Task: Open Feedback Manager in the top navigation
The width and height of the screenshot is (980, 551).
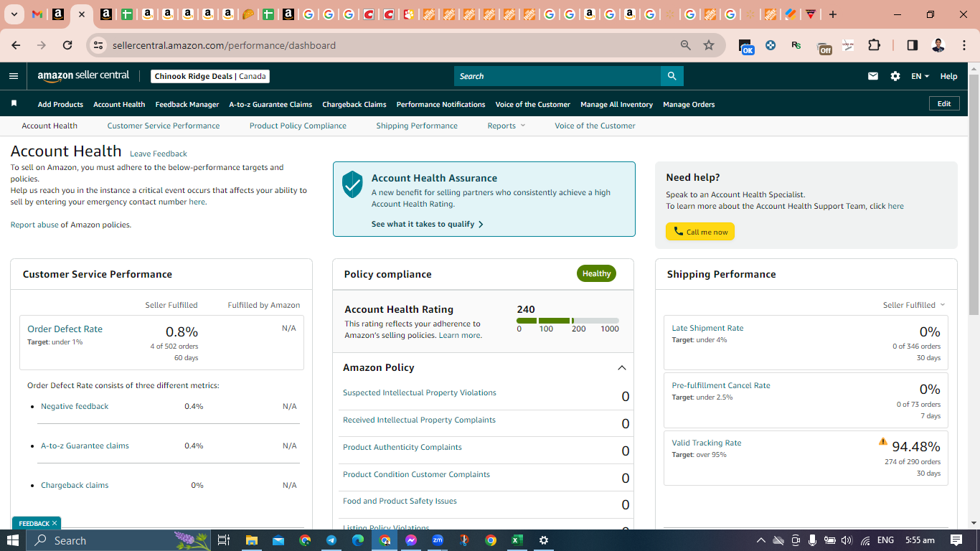Action: (187, 104)
